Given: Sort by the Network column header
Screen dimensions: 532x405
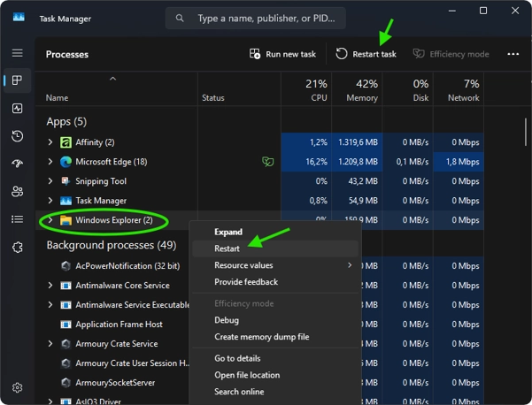Looking at the screenshot, I should pos(459,89).
